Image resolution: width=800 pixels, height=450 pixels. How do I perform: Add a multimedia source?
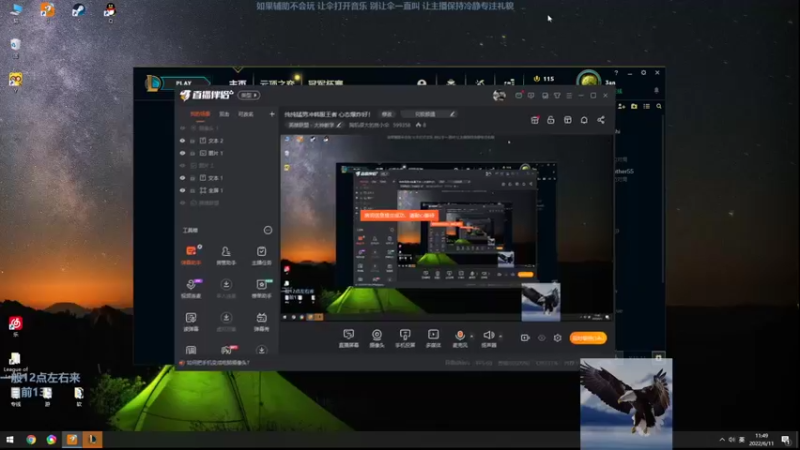433,338
